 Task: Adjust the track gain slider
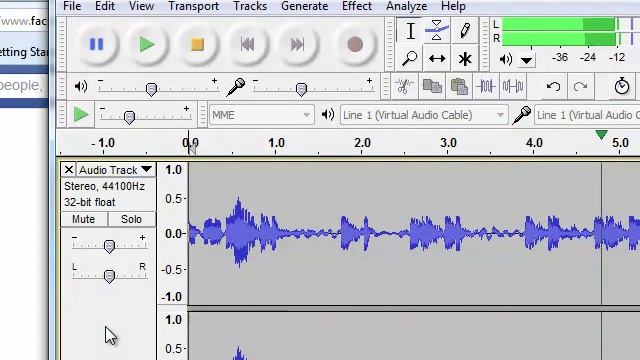pos(109,246)
